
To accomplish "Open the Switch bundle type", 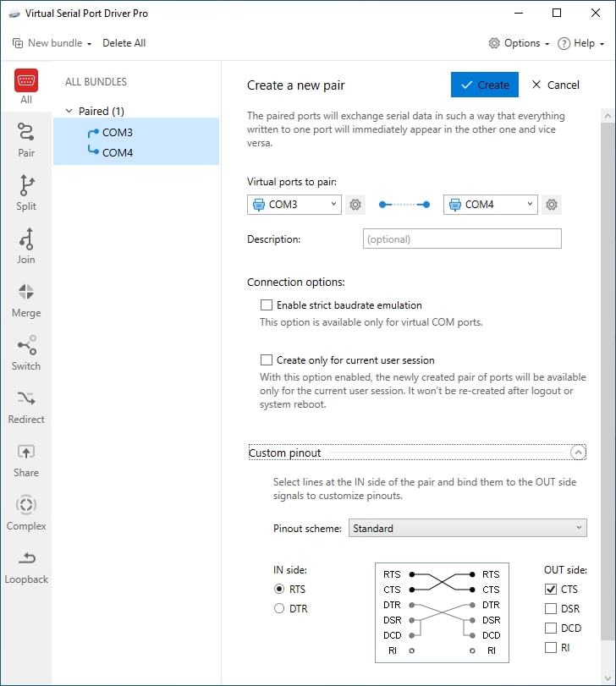I will [x=26, y=353].
